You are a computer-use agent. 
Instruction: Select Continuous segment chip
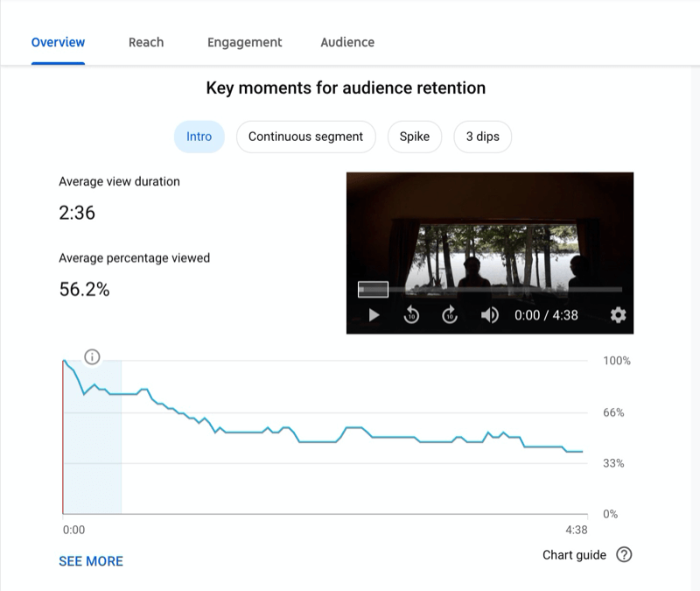pyautogui.click(x=305, y=137)
